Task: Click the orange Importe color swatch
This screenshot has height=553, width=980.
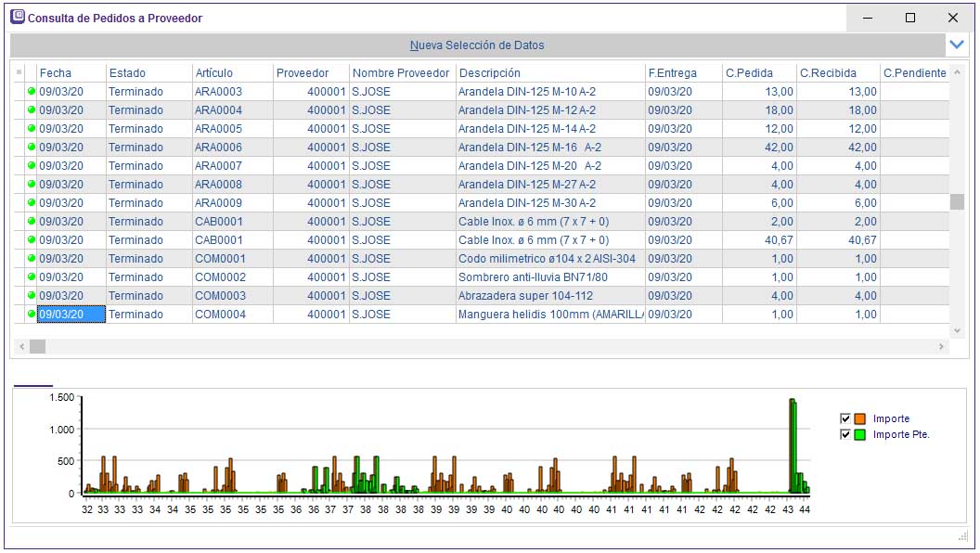Action: pyautogui.click(x=859, y=418)
